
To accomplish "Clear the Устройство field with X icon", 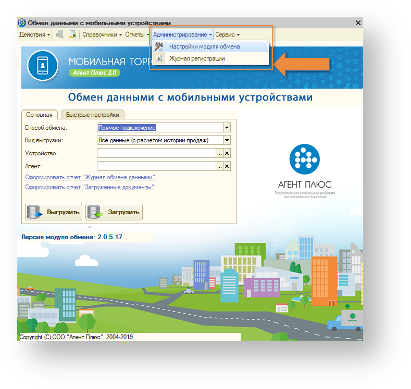I will point(227,153).
